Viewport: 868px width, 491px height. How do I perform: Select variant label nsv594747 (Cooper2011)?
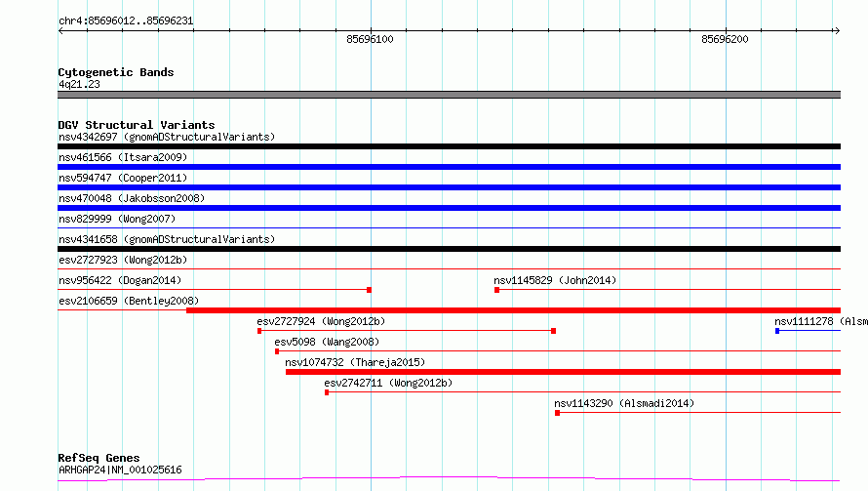(123, 178)
